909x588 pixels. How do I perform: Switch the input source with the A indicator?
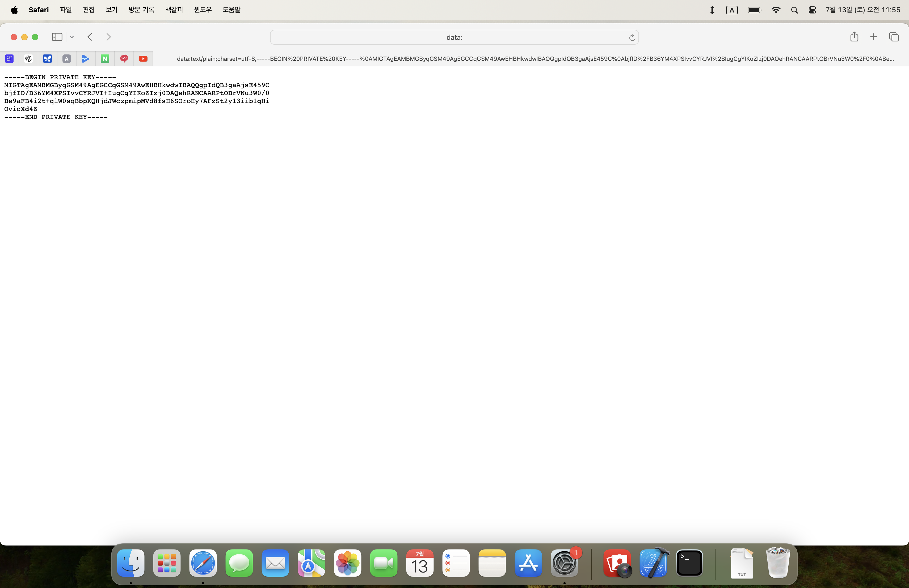pos(731,10)
